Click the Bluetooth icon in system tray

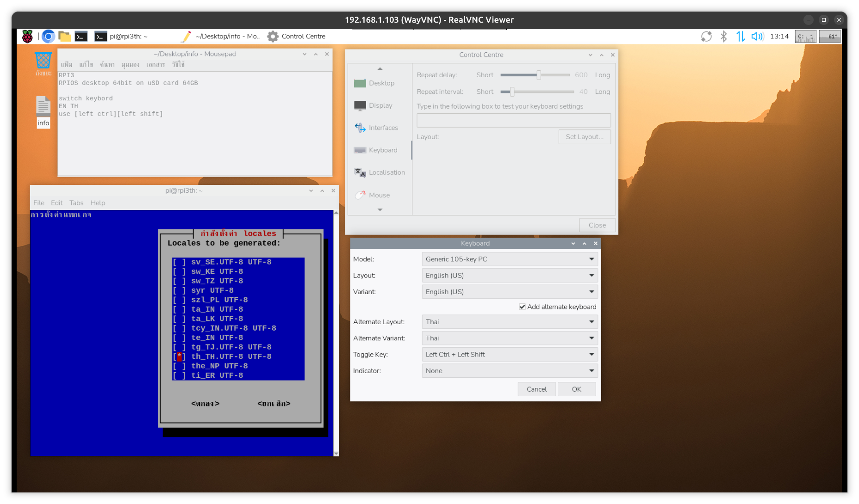click(723, 36)
